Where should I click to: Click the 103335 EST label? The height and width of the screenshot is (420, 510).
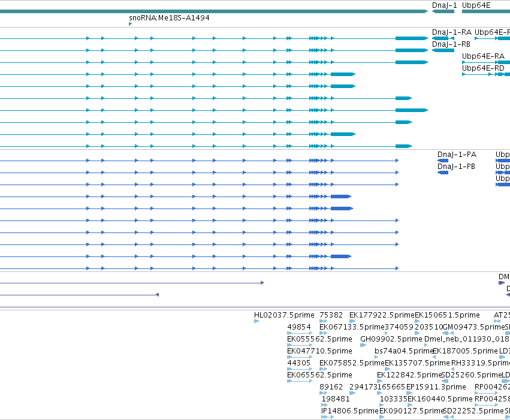coord(394,399)
